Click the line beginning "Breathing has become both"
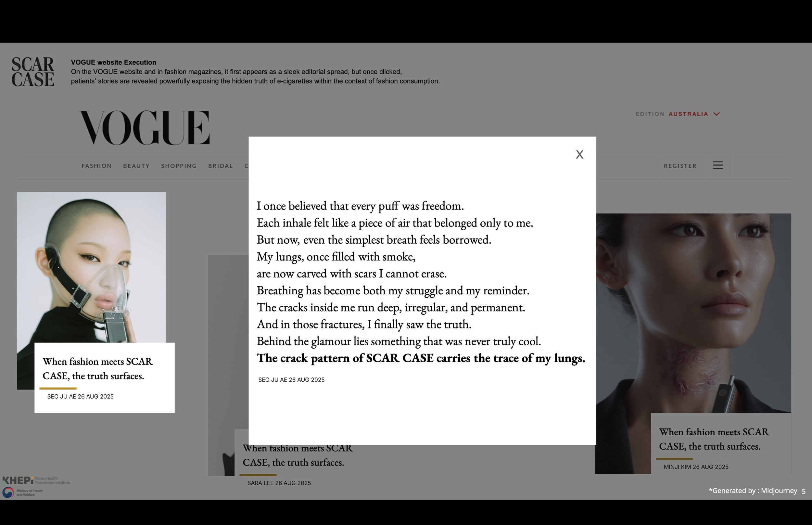The image size is (812, 525). (393, 290)
